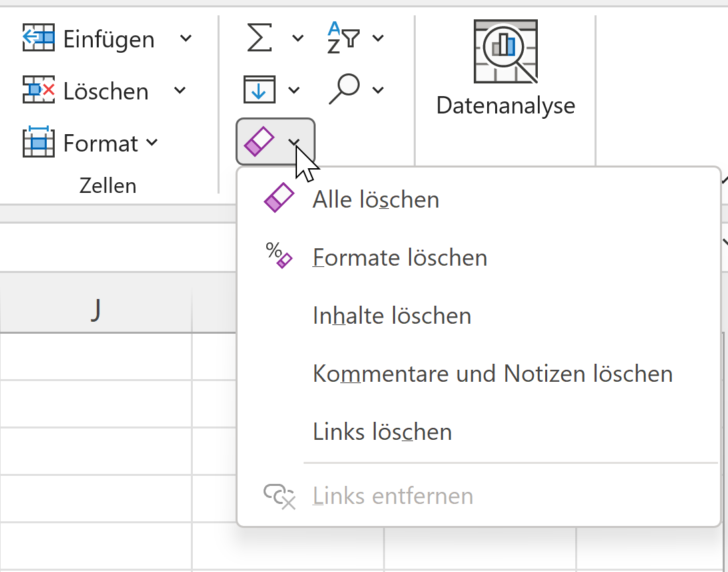Click the Format label in ribbon

click(x=100, y=143)
